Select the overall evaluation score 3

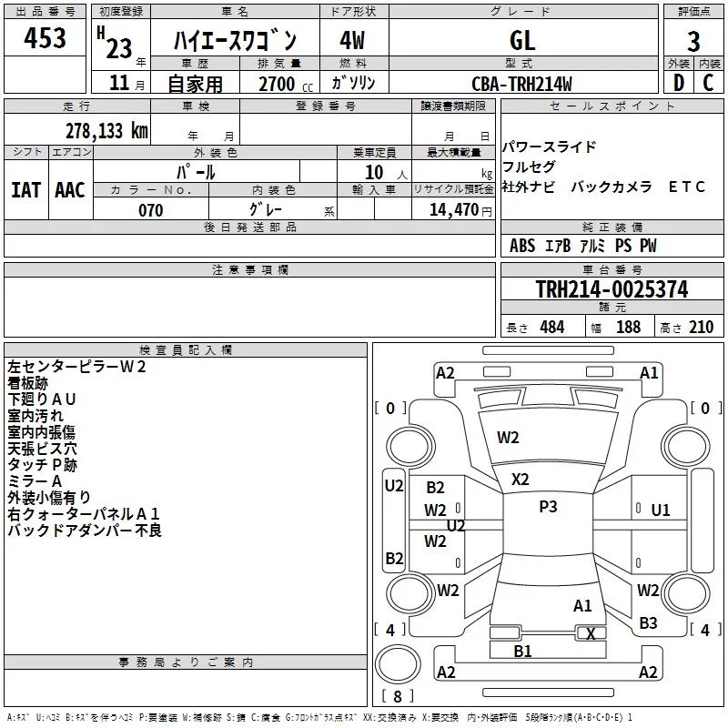pyautogui.click(x=693, y=41)
